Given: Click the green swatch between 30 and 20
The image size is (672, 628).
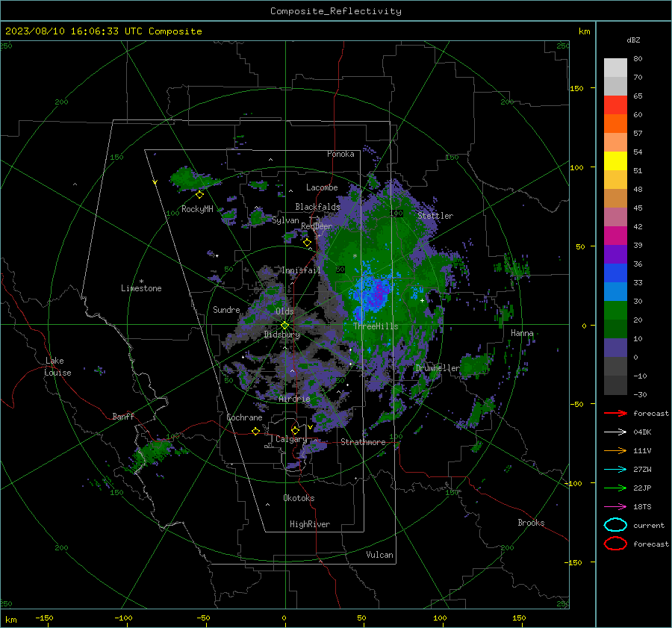Looking at the screenshot, I should point(615,311).
